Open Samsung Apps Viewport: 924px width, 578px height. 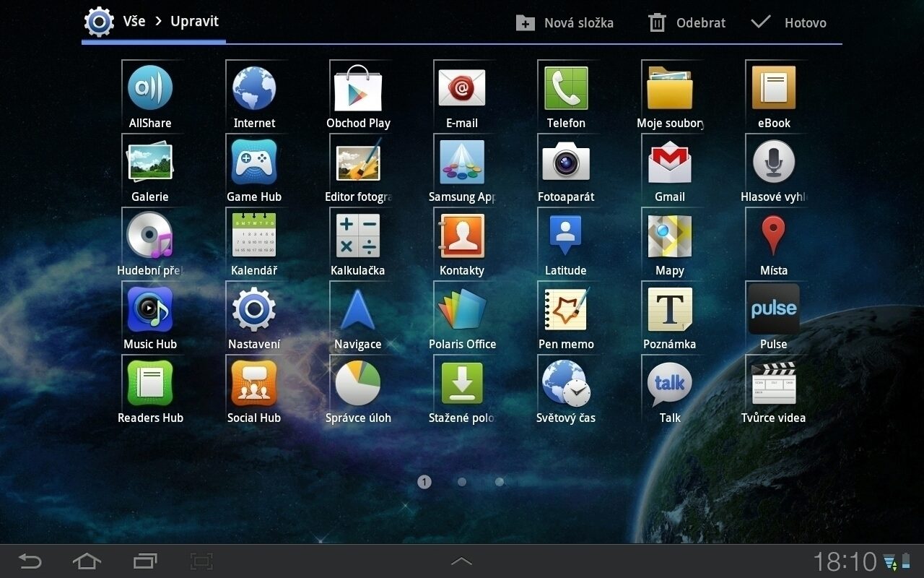(462, 162)
